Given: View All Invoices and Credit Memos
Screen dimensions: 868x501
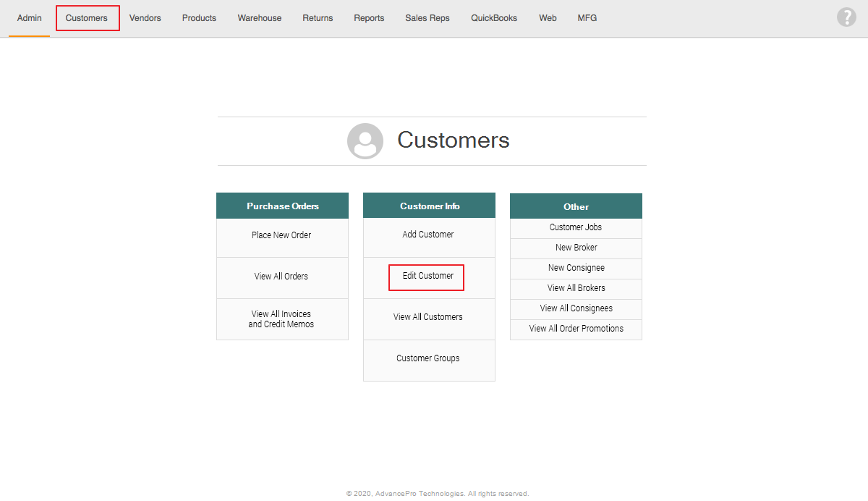Looking at the screenshot, I should click(x=281, y=319).
